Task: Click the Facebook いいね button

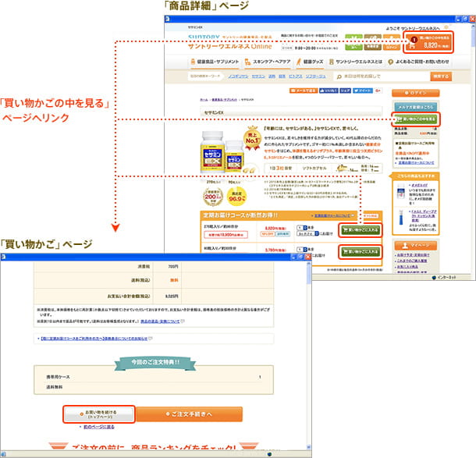Action: pyautogui.click(x=329, y=91)
